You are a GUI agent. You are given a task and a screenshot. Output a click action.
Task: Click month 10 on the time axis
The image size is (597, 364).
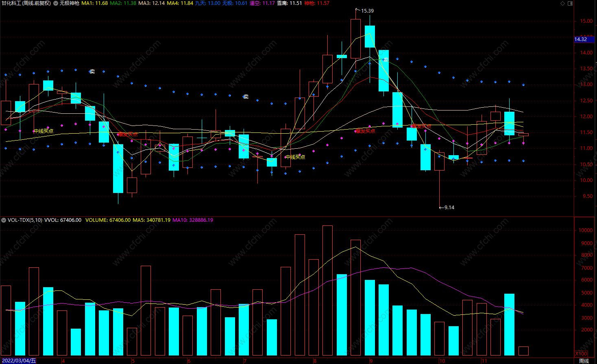[x=442, y=361]
